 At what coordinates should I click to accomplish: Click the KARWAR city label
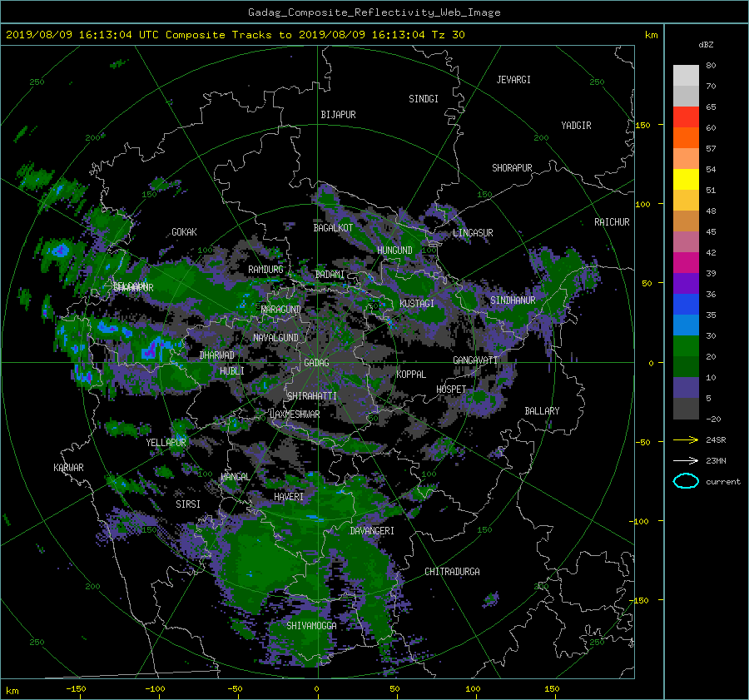[x=68, y=468]
